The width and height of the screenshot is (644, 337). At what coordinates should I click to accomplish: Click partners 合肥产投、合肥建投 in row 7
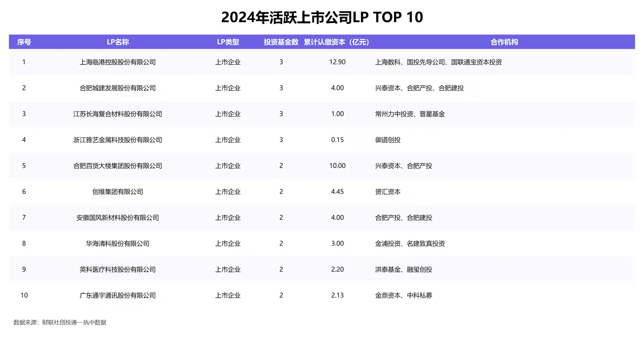[x=403, y=217]
